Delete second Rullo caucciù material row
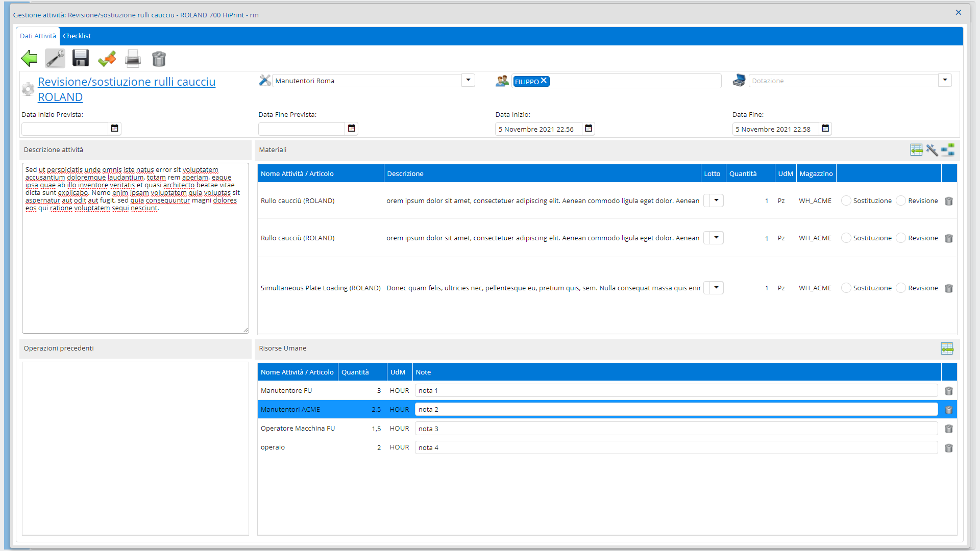980x551 pixels. [x=949, y=238]
